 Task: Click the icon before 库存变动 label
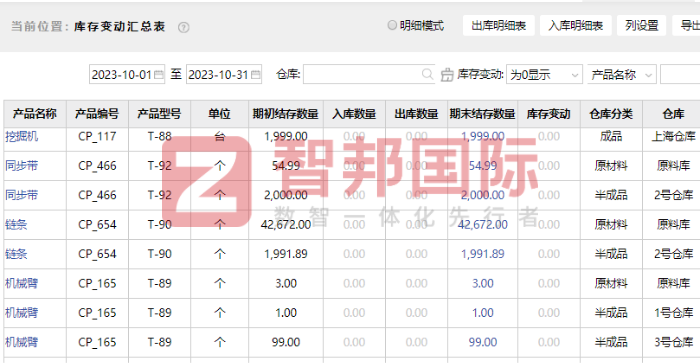click(x=447, y=75)
